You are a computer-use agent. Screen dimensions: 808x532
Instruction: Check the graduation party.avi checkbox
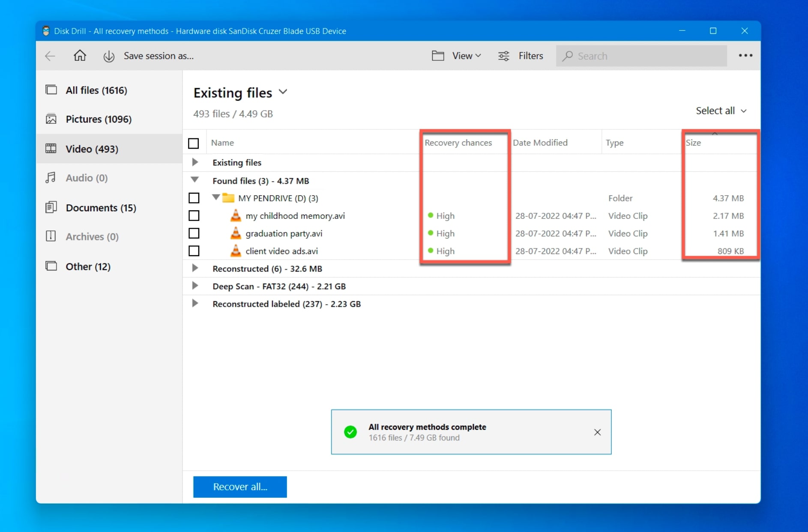point(194,233)
